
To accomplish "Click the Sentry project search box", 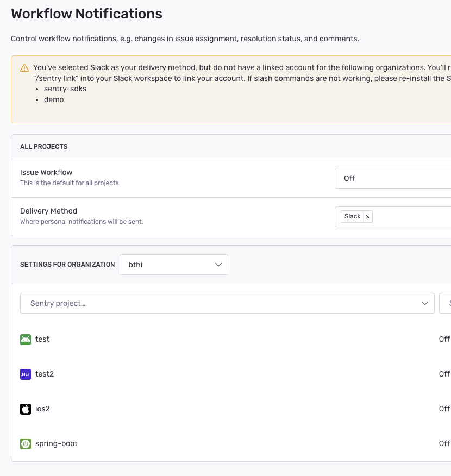I will 217,303.
